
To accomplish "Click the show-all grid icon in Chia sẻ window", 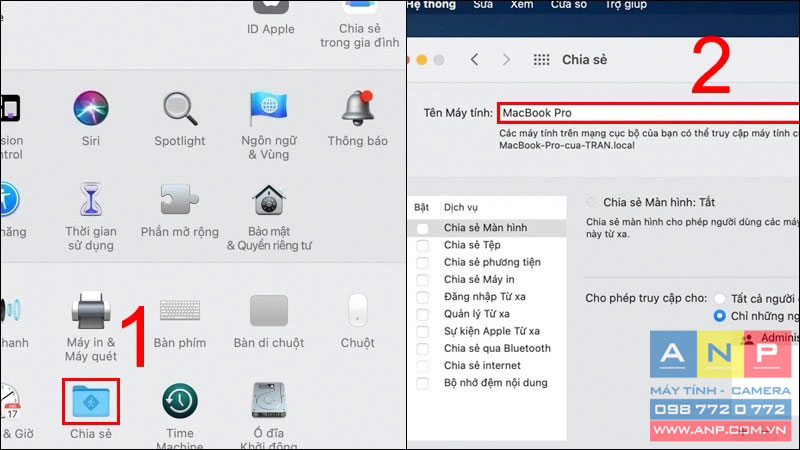I will (x=541, y=60).
